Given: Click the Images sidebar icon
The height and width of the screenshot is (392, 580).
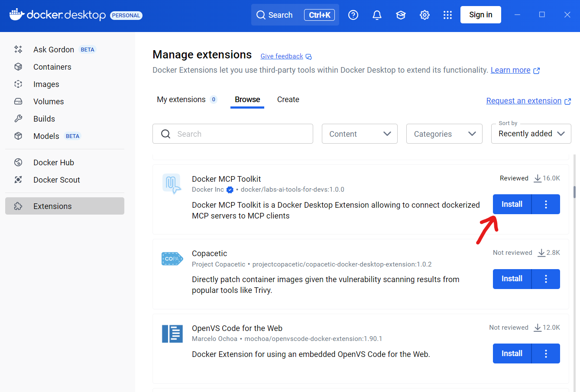Looking at the screenshot, I should tap(18, 84).
